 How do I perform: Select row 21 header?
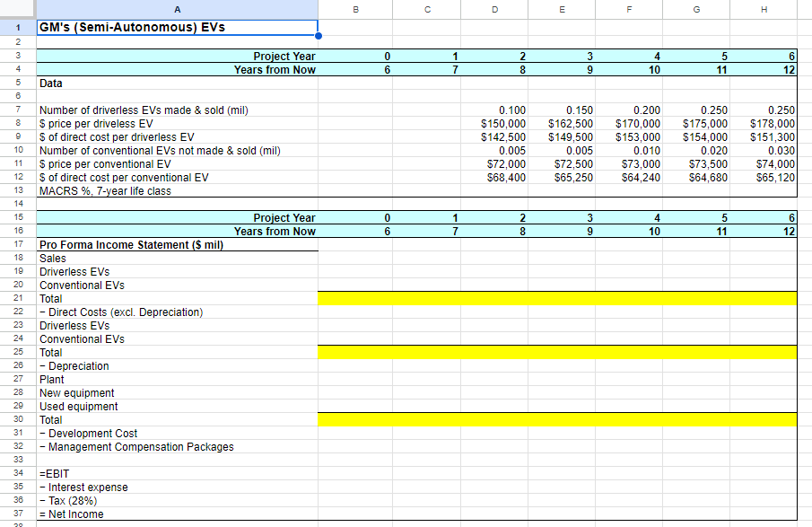pyautogui.click(x=18, y=298)
